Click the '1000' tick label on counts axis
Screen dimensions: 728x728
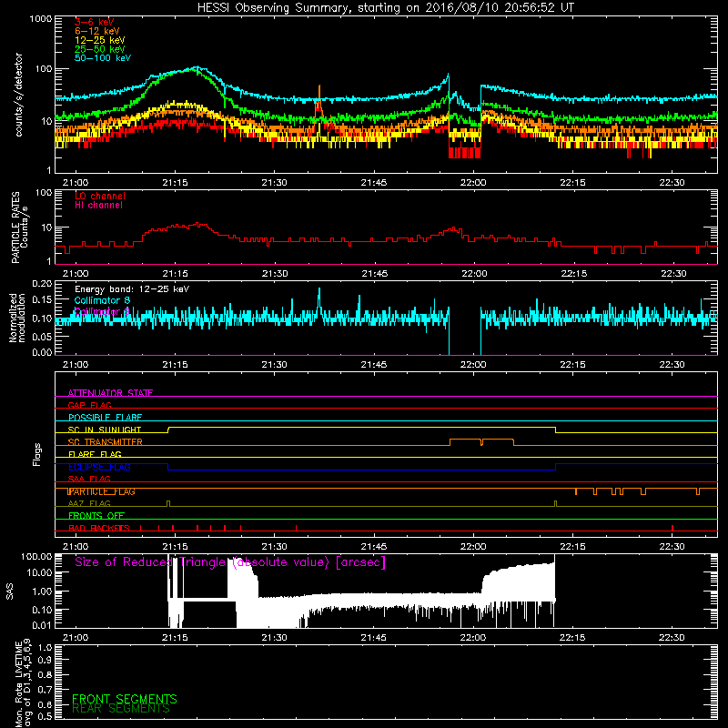(x=41, y=19)
